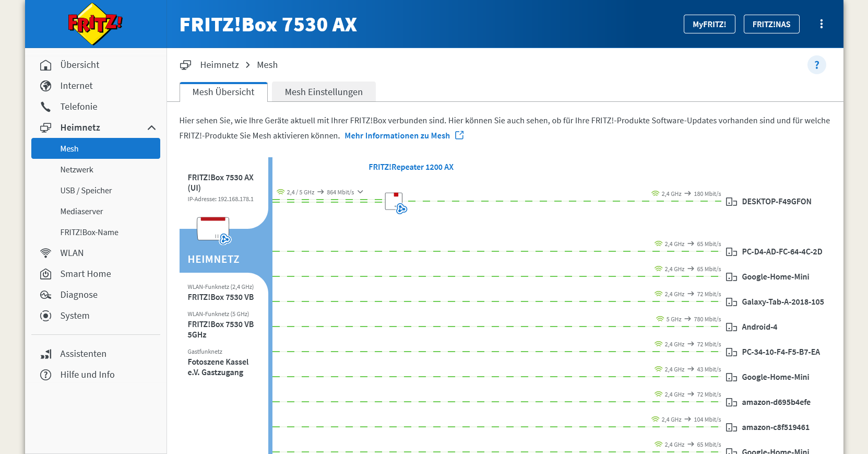Expand the 864 Mbit/s connection details arrow
Screen dimensions: 868x454
click(360, 192)
